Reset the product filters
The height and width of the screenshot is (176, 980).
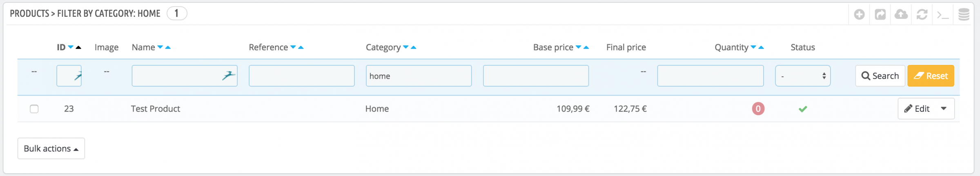(931, 76)
